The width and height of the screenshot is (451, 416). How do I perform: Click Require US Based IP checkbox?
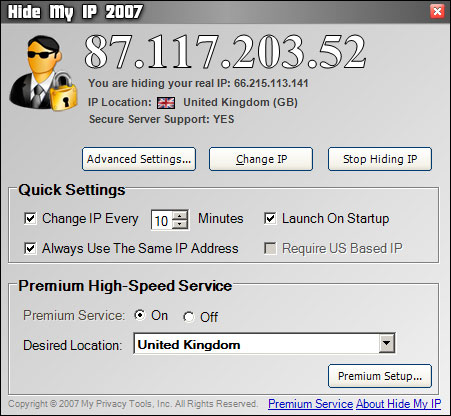(x=270, y=248)
